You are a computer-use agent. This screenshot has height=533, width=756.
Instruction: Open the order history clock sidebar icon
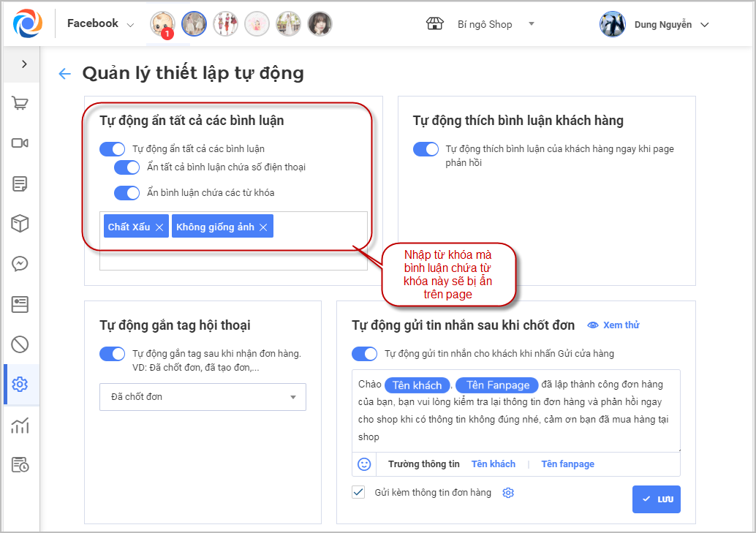(20, 465)
